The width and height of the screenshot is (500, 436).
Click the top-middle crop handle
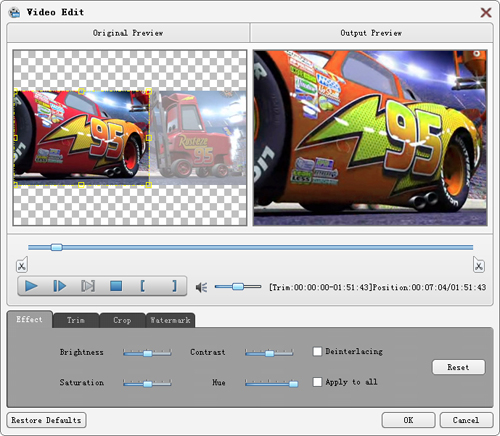(81, 91)
